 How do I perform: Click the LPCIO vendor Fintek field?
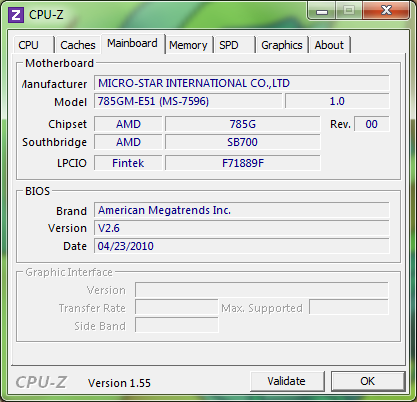coord(128,163)
